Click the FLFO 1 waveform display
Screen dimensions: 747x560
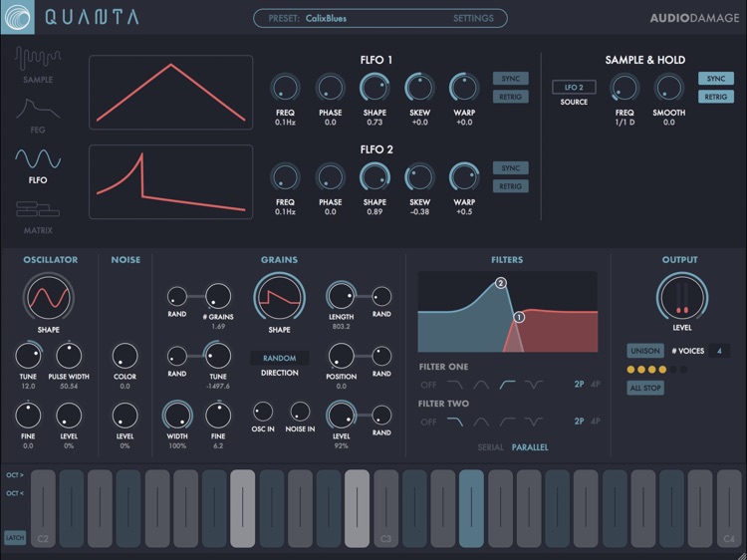click(171, 93)
